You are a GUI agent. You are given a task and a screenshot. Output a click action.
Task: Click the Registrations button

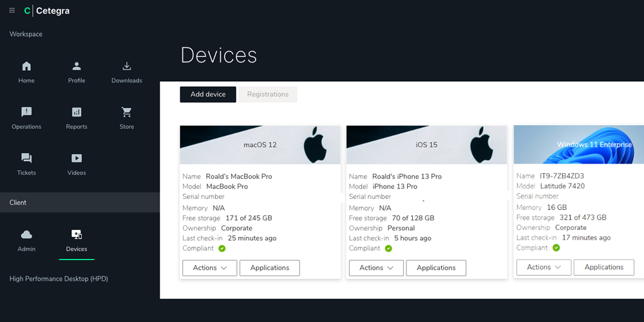[268, 95]
